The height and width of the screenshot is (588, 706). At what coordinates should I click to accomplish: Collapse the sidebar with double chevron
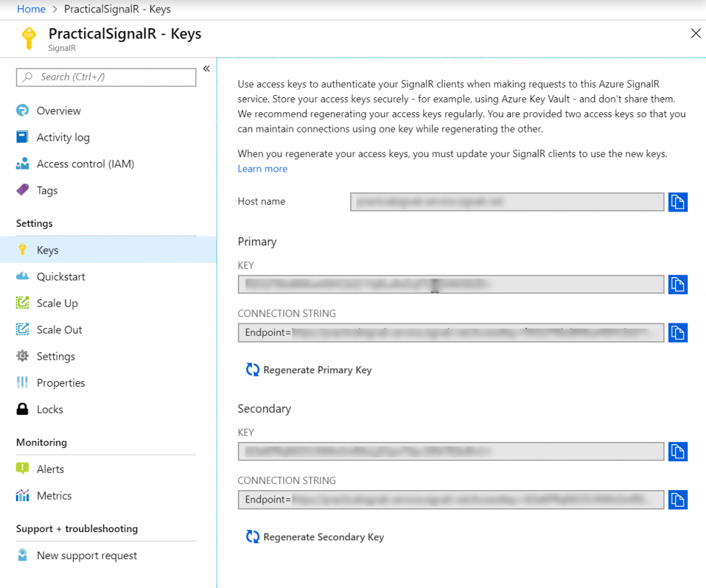206,68
